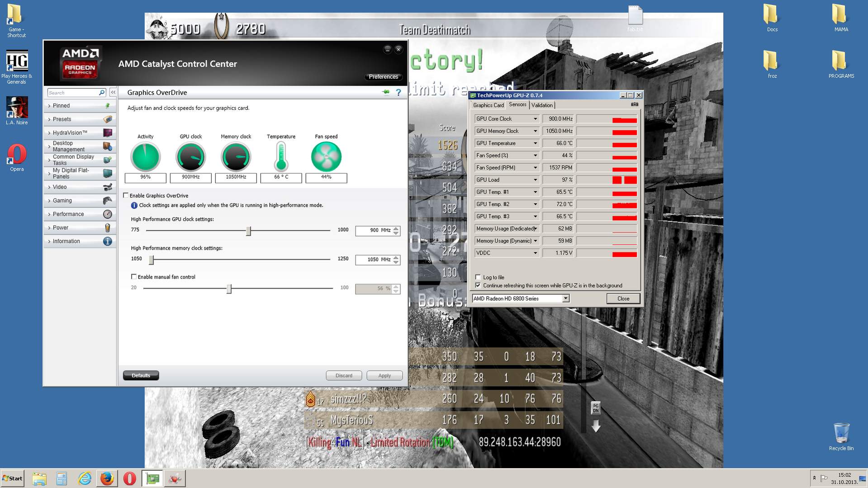The height and width of the screenshot is (488, 868).
Task: Open the GPU Core Clock sensor dropdown
Action: pos(535,119)
